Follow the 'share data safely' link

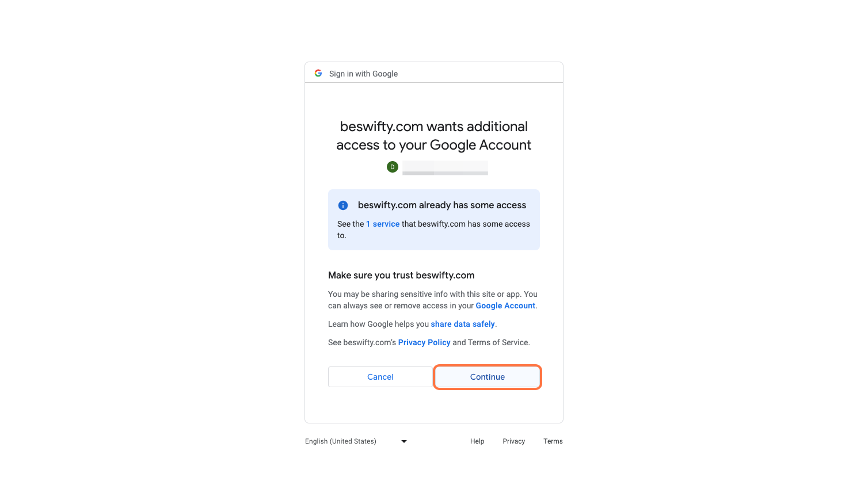[x=463, y=324]
